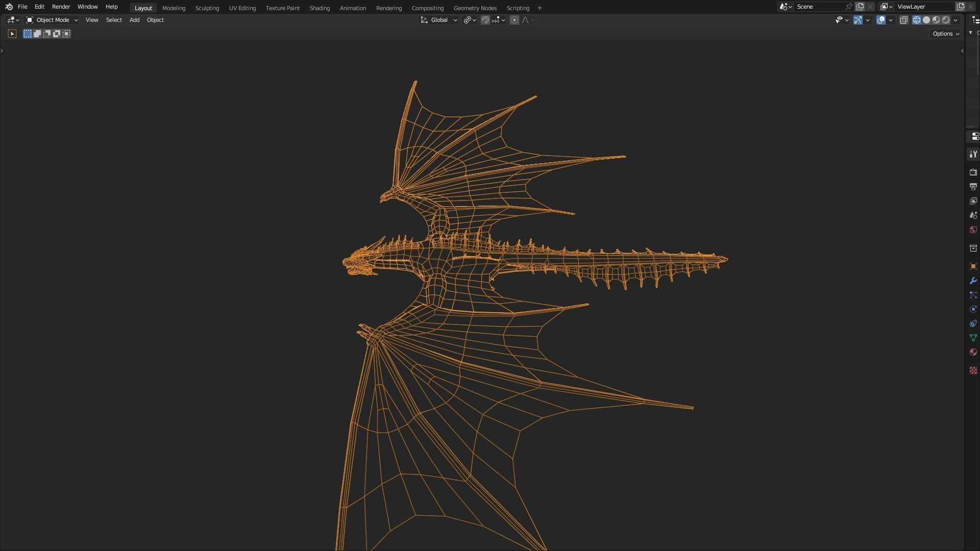This screenshot has height=551, width=980.
Task: Choose subtract selection mode
Action: point(47,34)
